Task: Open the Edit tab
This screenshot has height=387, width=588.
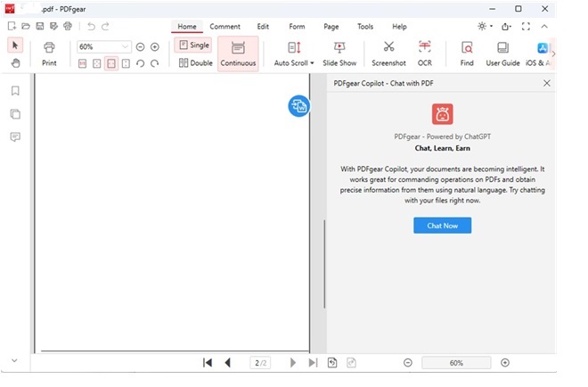Action: point(263,27)
